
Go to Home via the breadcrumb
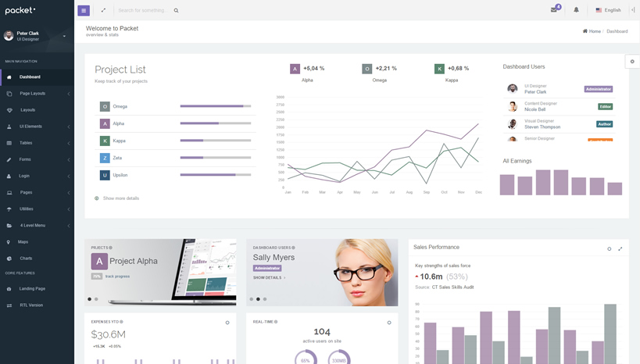tap(594, 31)
